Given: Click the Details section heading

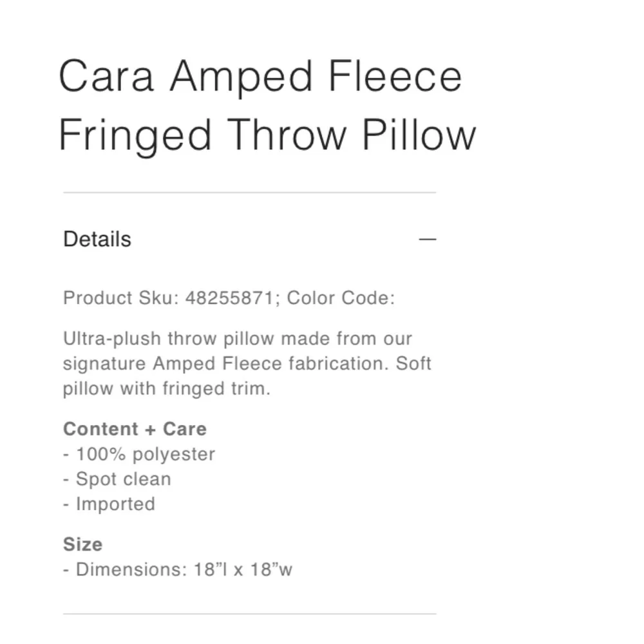Looking at the screenshot, I should (97, 238).
